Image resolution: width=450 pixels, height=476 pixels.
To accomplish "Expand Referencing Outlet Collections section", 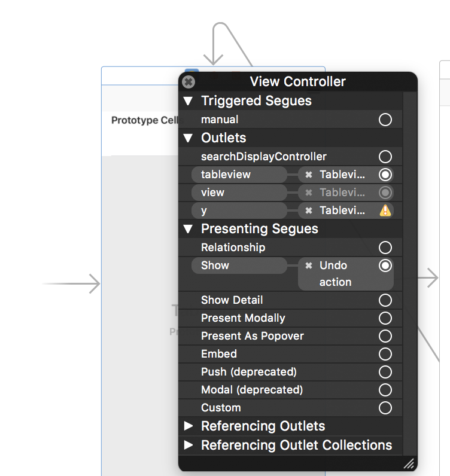I will click(x=188, y=445).
